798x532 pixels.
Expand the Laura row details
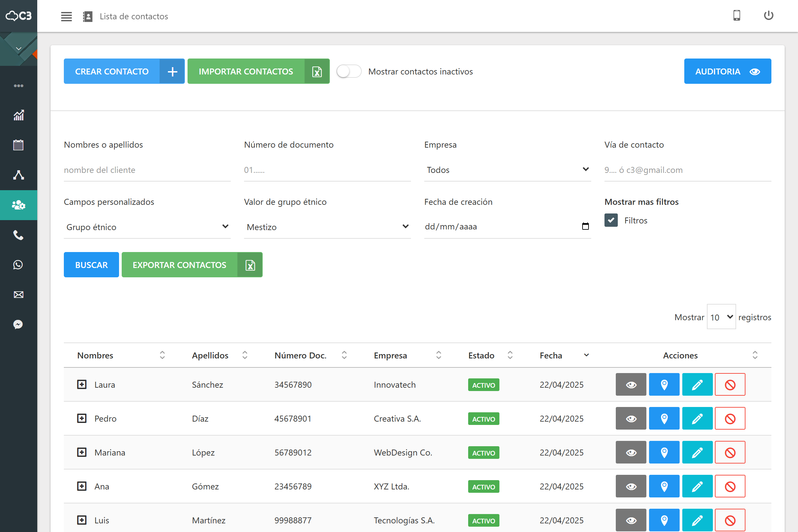point(82,384)
